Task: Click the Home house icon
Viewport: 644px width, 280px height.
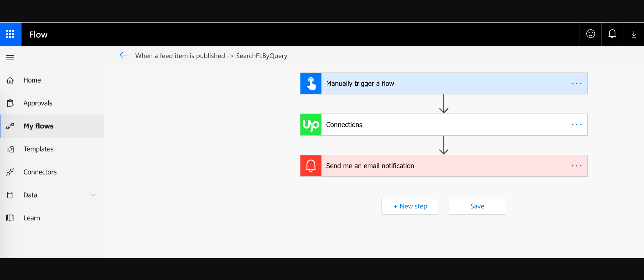Action: (x=10, y=80)
